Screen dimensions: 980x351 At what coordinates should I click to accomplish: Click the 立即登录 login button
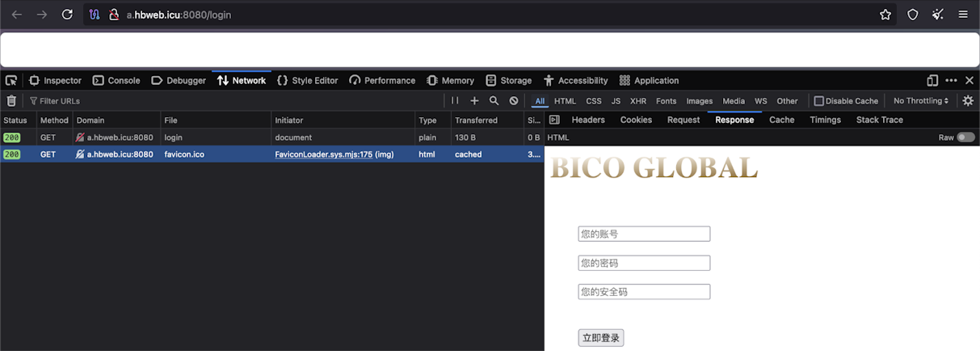tap(600, 338)
